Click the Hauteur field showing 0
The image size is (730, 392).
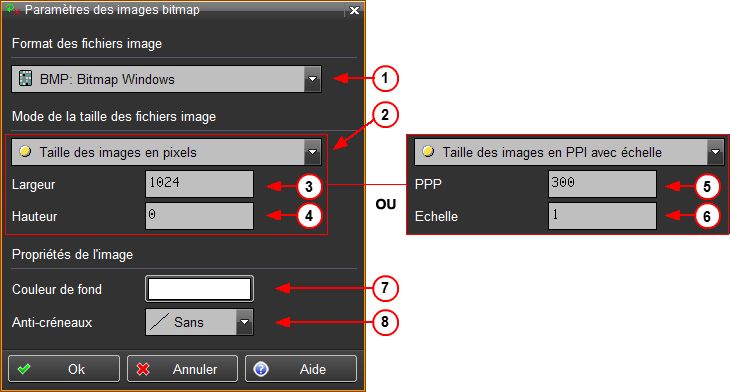tap(199, 216)
